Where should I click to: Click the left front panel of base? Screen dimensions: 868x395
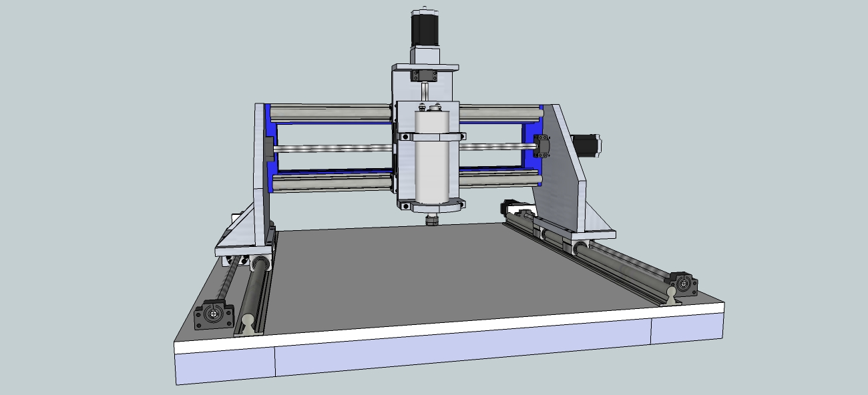[226, 368]
